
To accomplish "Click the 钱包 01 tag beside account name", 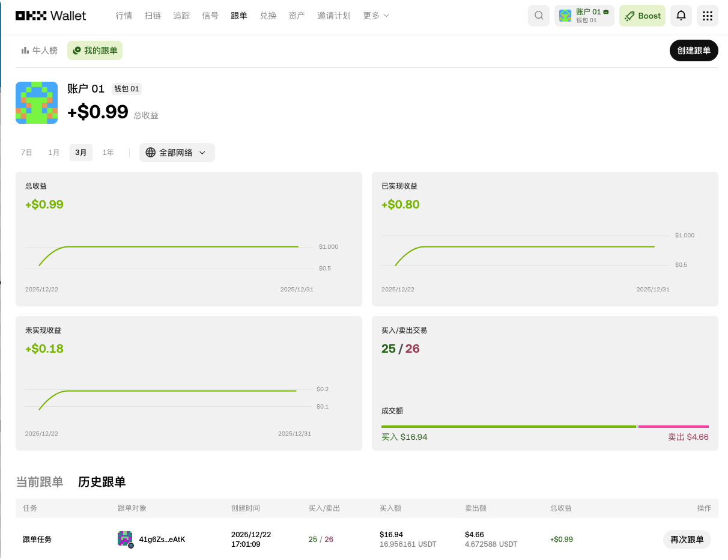I will [126, 89].
